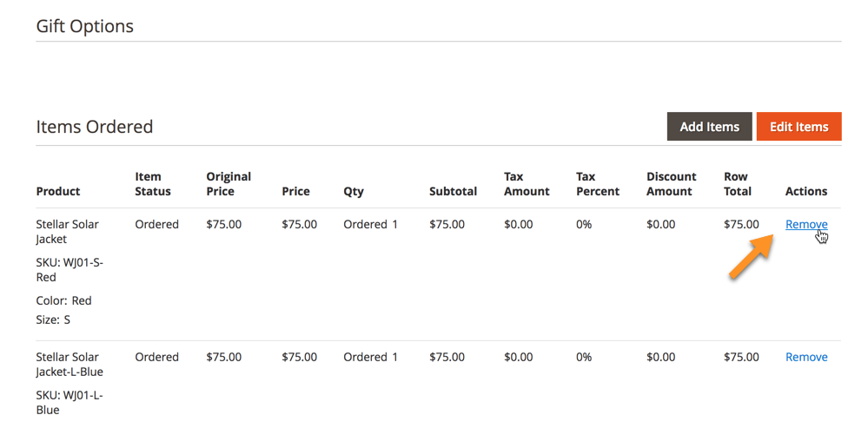868x448 pixels.
Task: Click the Actions column header
Action: (805, 191)
